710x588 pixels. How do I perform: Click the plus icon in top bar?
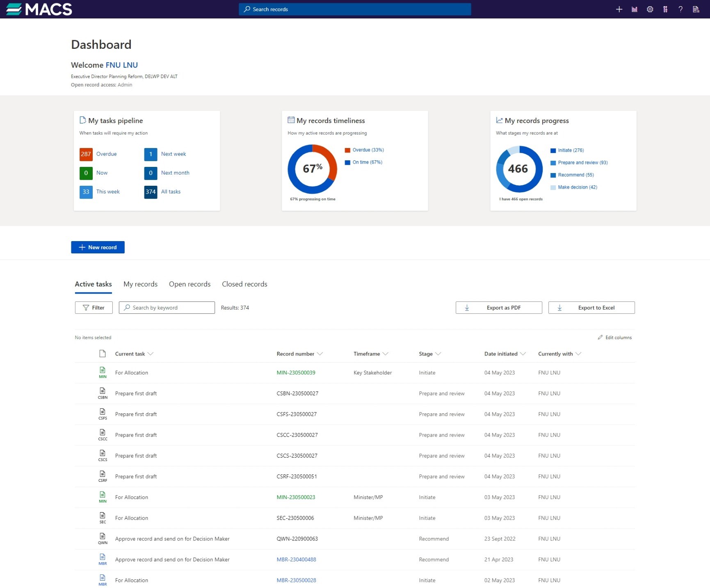[x=619, y=9]
